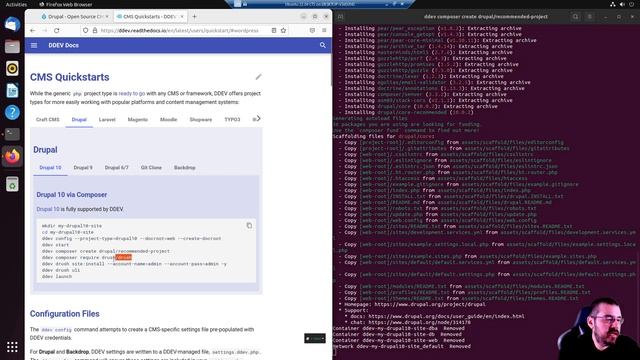Click the search icon in DDEV Docs header
Viewport: 640px width, 360px height.
[322, 45]
